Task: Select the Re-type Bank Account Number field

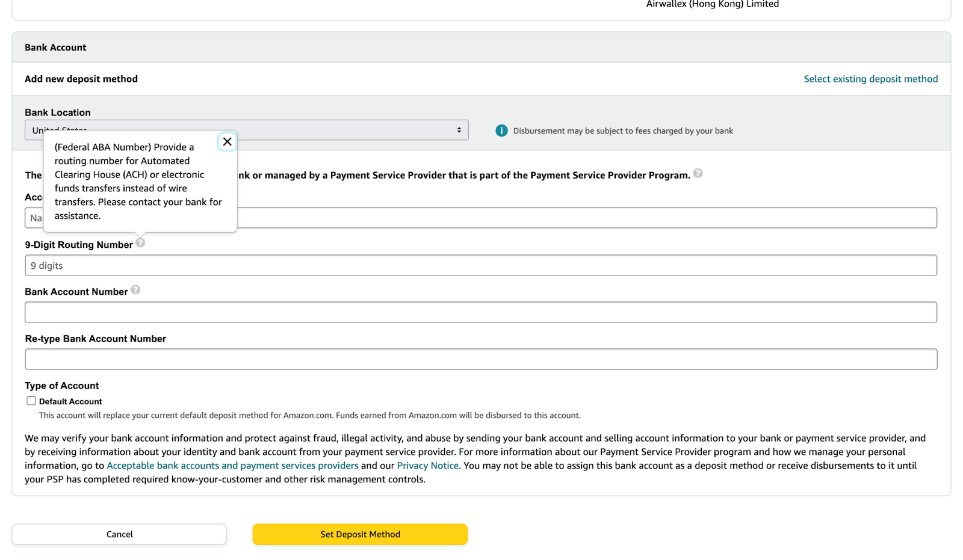Action: (x=480, y=360)
